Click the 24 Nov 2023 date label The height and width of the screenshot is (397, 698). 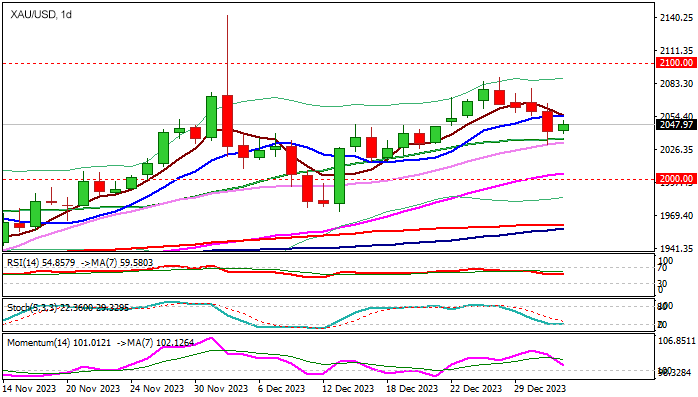[158, 389]
